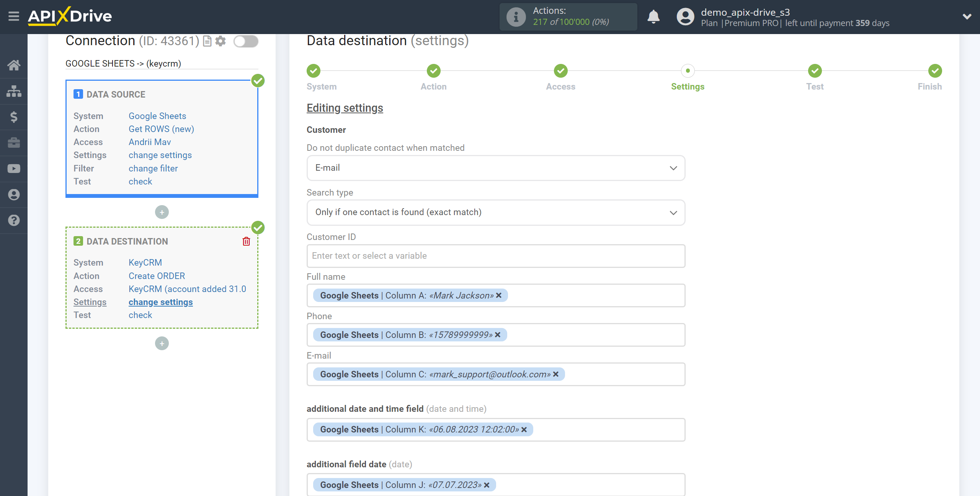Toggle the connection enable/disable switch
The width and height of the screenshot is (980, 496).
coord(246,41)
